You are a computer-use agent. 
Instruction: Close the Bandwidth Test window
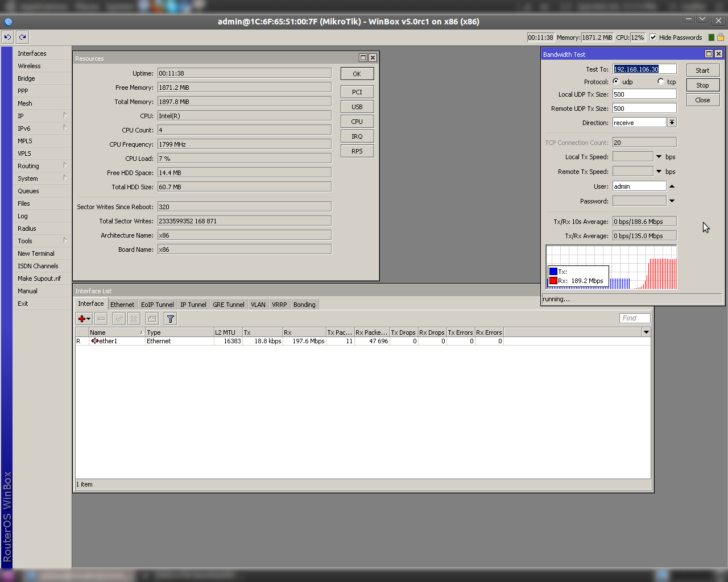click(x=718, y=54)
